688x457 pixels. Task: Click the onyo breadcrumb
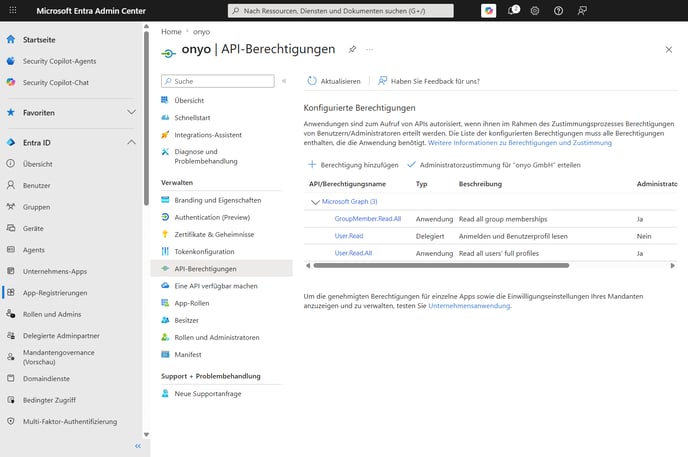pyautogui.click(x=201, y=32)
